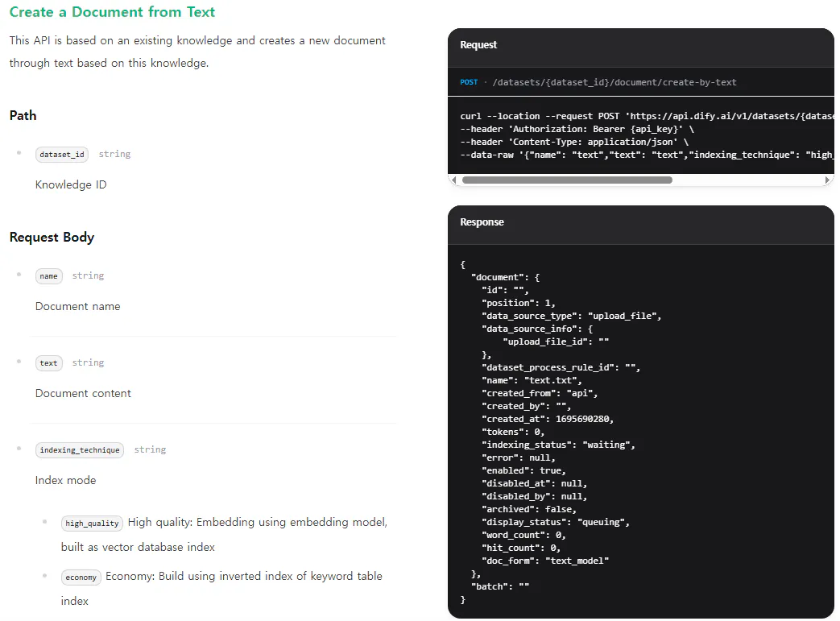
Task: Click the Request Body section heading
Action: pyautogui.click(x=52, y=238)
